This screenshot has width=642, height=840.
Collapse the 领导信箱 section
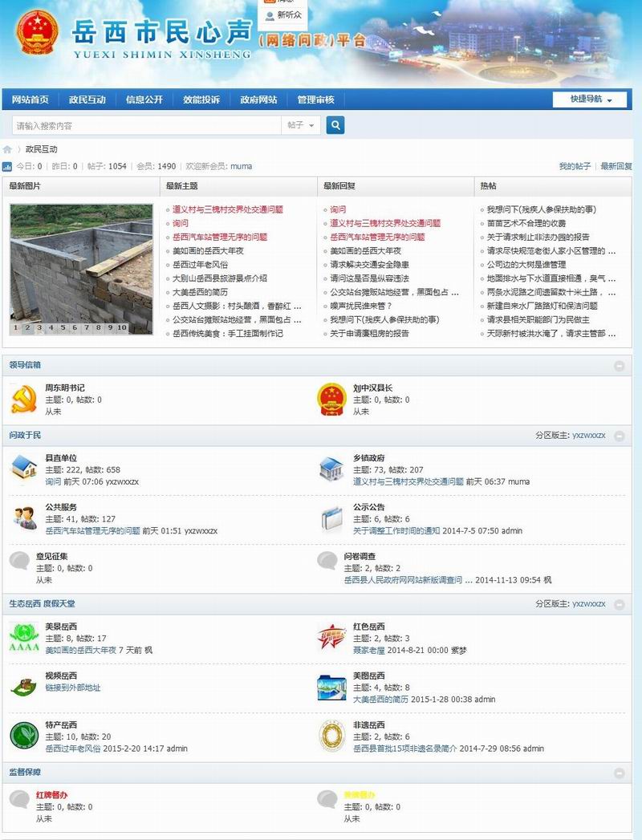619,366
